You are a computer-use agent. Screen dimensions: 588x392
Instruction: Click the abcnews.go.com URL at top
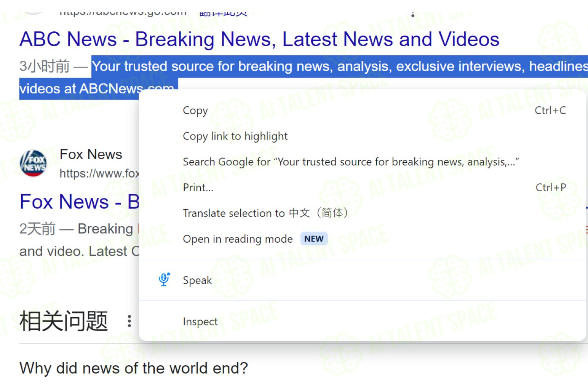[123, 13]
